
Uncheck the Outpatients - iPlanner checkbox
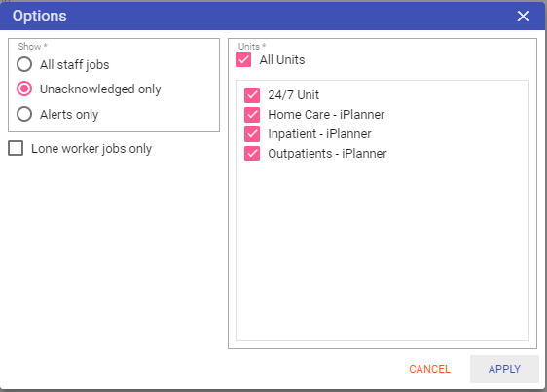[x=252, y=154]
